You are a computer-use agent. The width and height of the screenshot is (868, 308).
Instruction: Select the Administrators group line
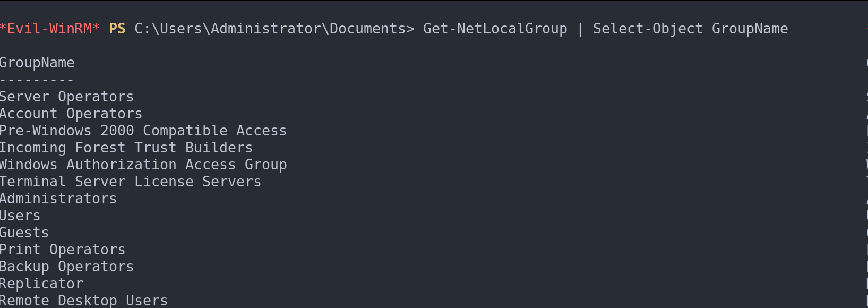58,199
